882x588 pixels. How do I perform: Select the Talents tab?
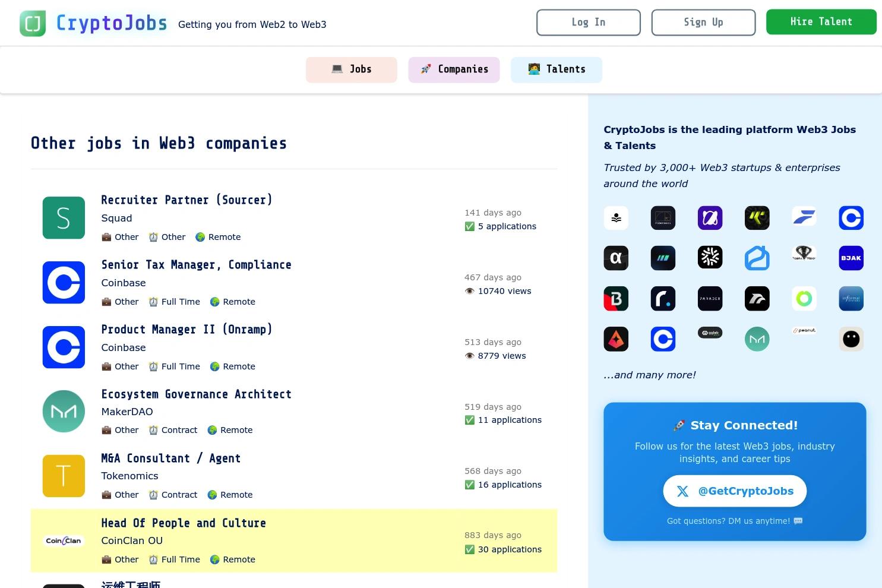(557, 69)
